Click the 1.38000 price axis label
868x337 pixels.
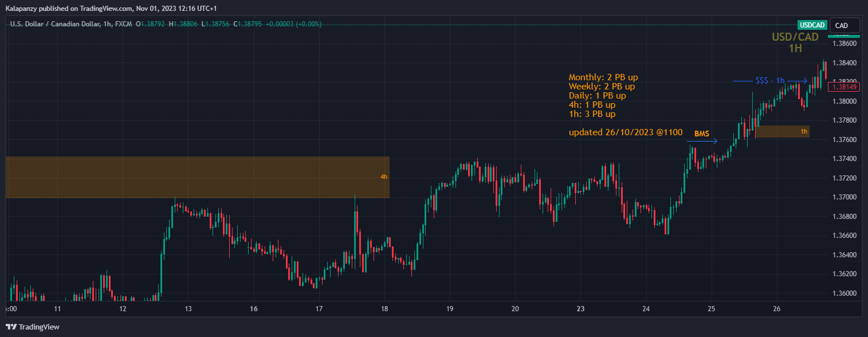coord(845,101)
